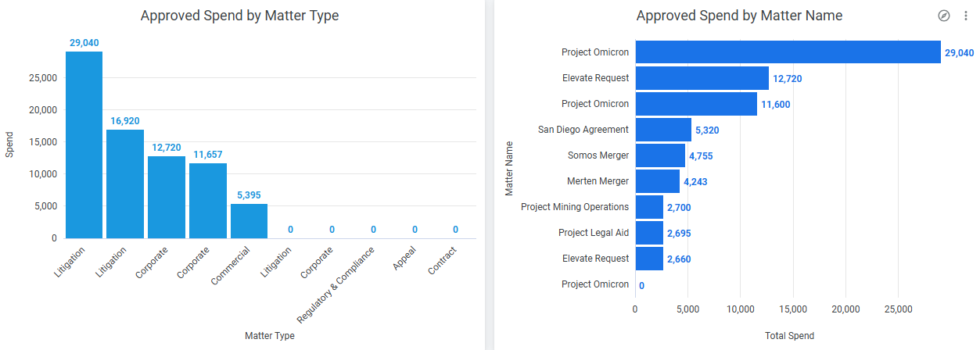Select the Commercial bar showing 5,395
The image size is (980, 350).
coord(249,220)
